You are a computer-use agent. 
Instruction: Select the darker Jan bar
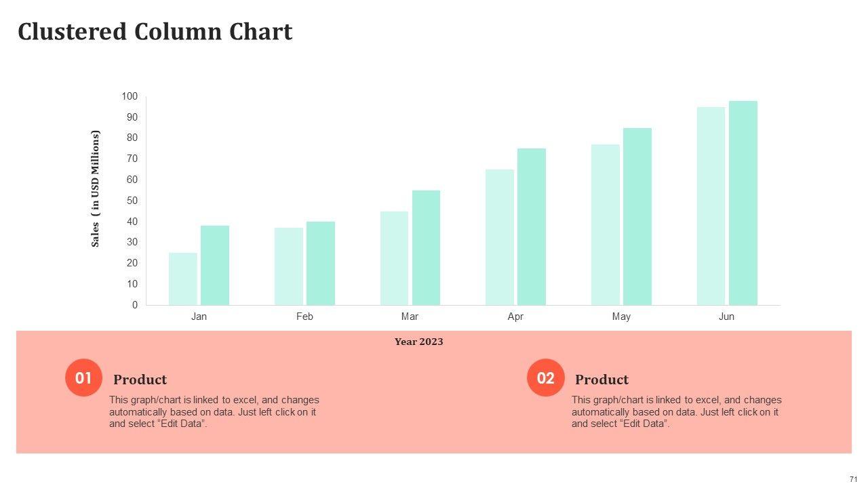(215, 266)
